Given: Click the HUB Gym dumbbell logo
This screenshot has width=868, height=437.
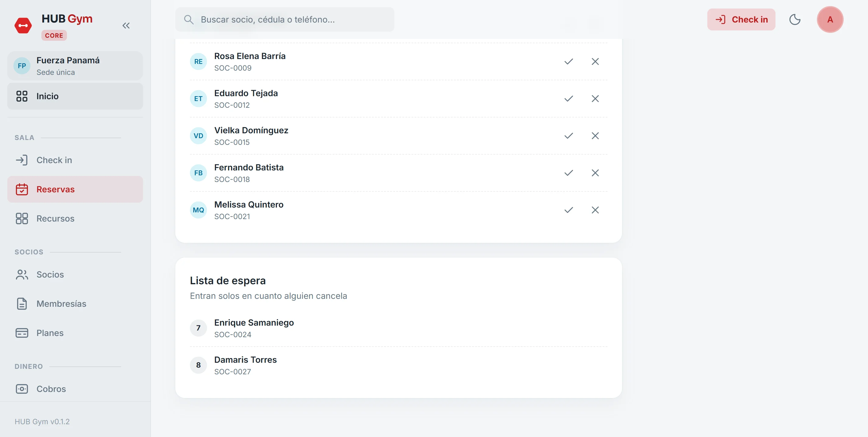Looking at the screenshot, I should 23,26.
